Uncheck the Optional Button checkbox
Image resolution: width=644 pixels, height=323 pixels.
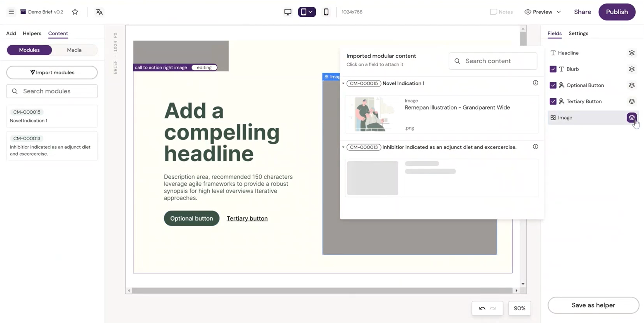(553, 85)
